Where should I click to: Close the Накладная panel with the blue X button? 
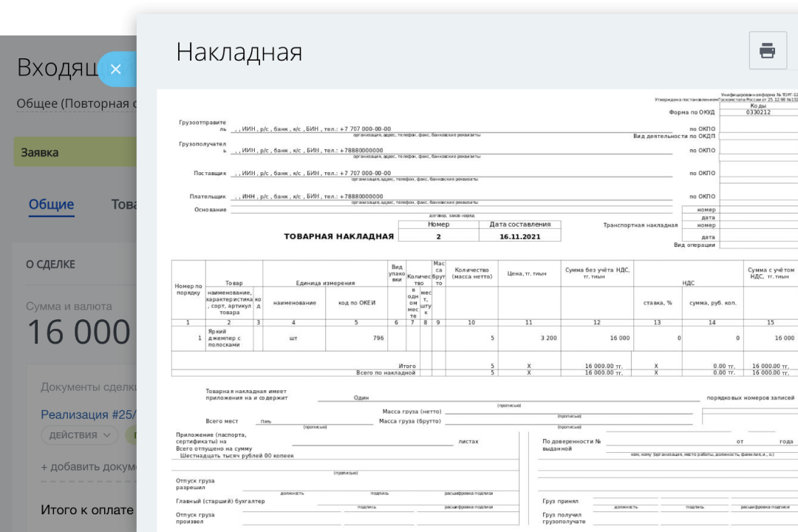click(x=116, y=69)
